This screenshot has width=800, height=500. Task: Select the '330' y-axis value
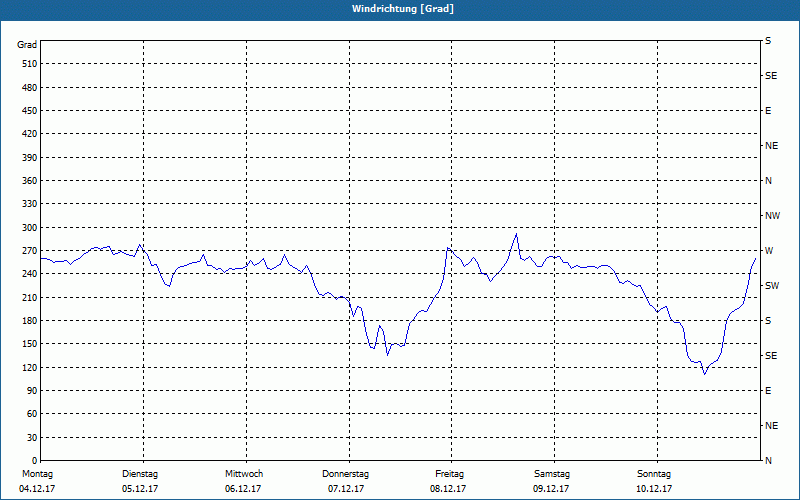pyautogui.click(x=30, y=204)
